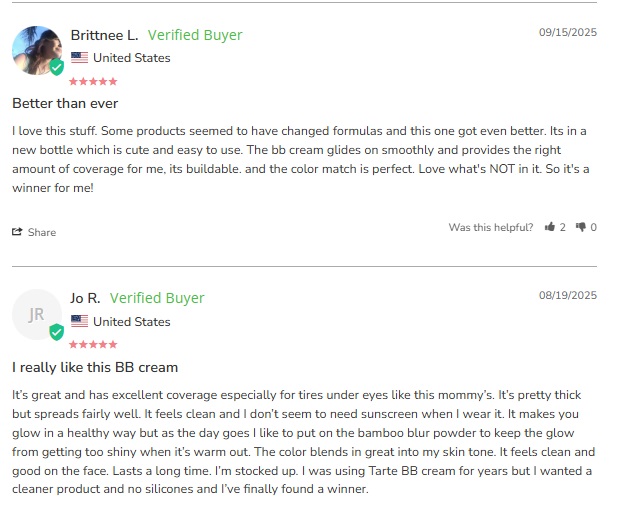617x510 pixels.
Task: Click the US flag under Jo R.
Action: click(79, 322)
